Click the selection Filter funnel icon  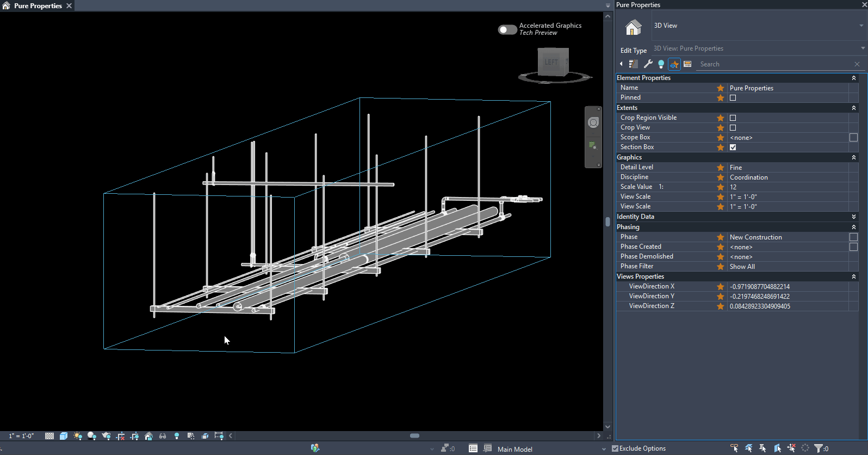click(819, 448)
